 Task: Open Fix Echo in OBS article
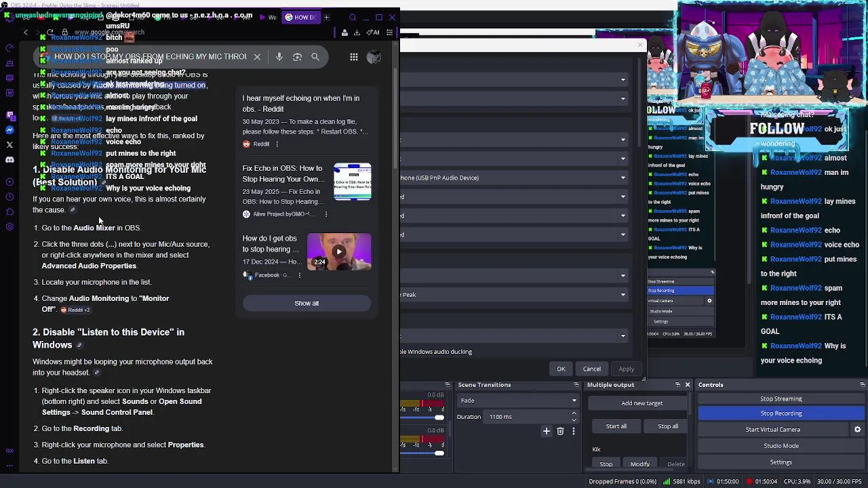(283, 174)
